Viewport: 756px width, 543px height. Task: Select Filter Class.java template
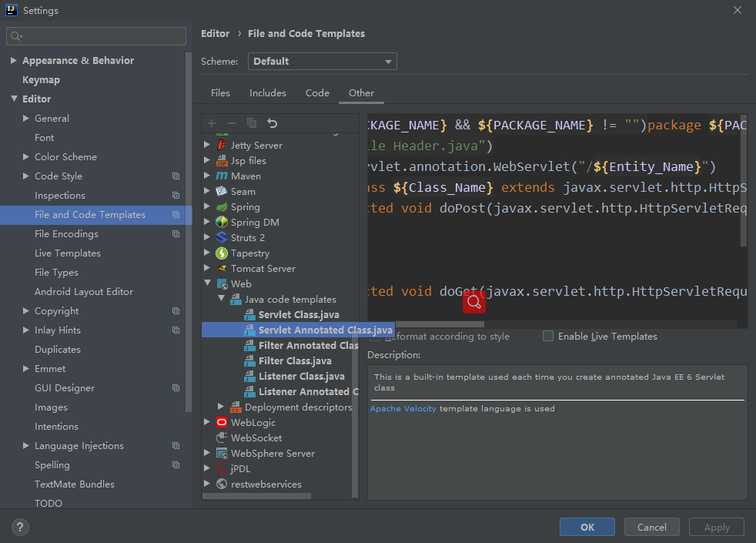coord(295,361)
